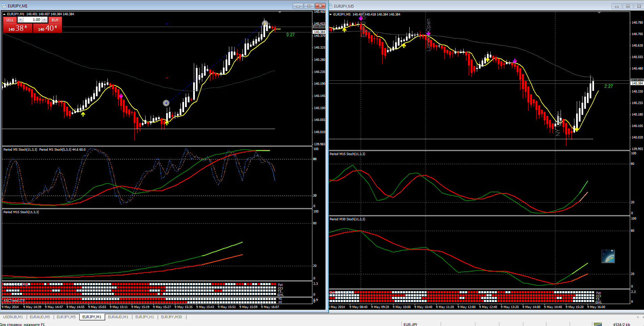
Task: Click the yellow up-arrow signal near 14:55 on M1
Action: tap(83, 114)
